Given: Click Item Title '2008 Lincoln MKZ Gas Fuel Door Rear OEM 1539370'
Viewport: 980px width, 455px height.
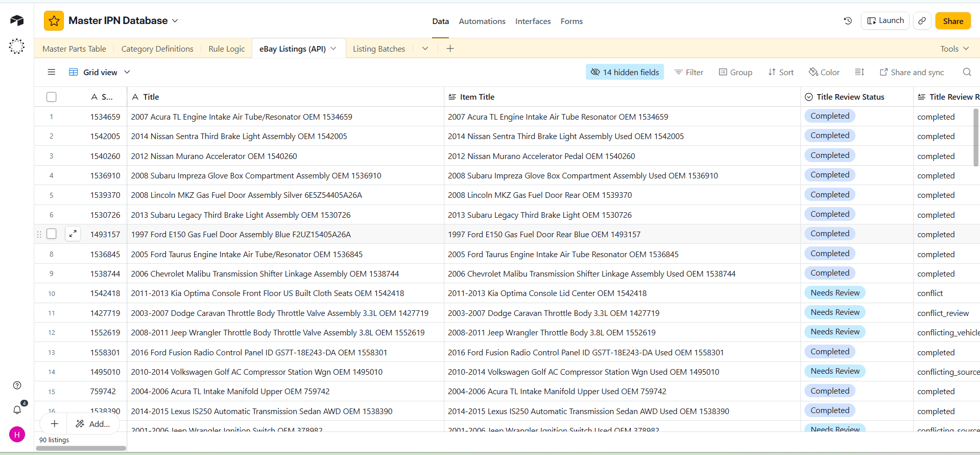Looking at the screenshot, I should point(622,195).
